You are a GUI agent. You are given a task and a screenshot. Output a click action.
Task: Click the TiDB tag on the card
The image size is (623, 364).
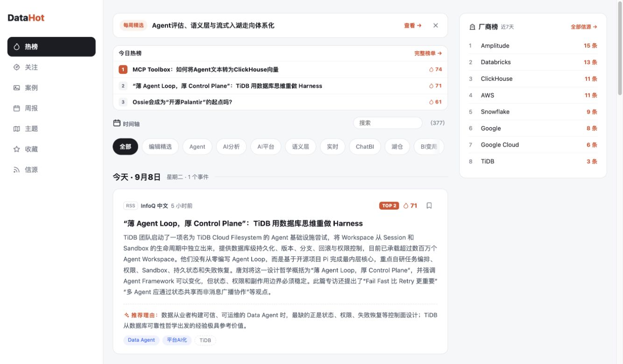click(205, 340)
